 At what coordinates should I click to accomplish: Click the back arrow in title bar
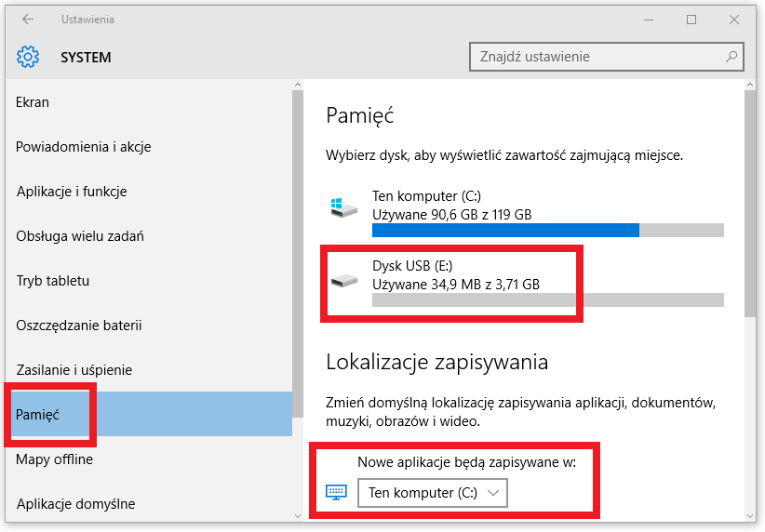point(28,20)
